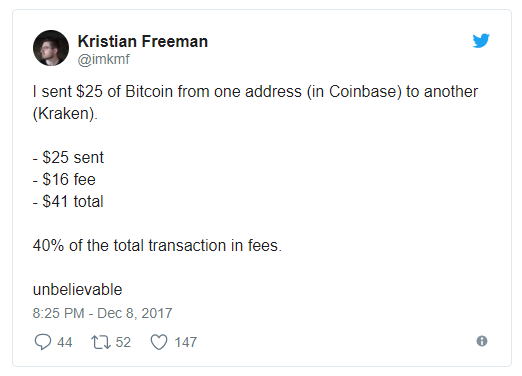Click the 52 retweets count

click(x=123, y=342)
